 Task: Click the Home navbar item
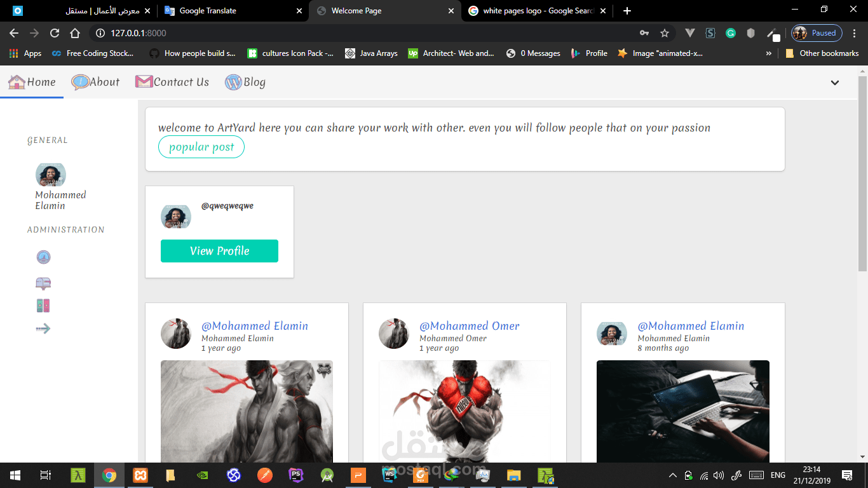[32, 82]
